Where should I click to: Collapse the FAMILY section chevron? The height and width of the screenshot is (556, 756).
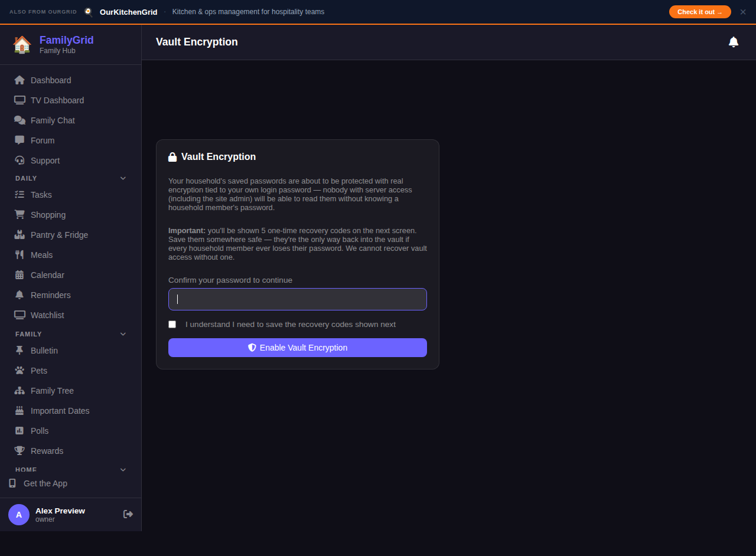point(123,334)
